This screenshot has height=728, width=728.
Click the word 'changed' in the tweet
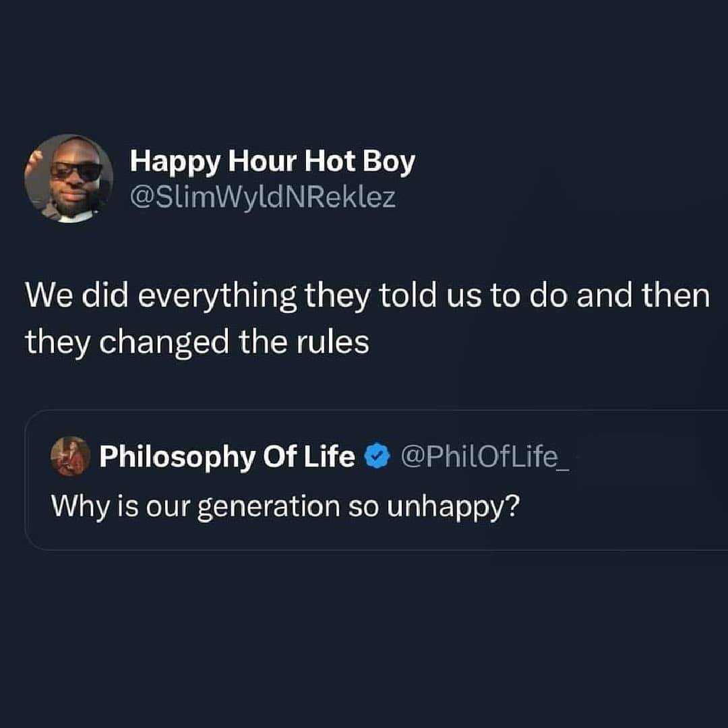164,343
